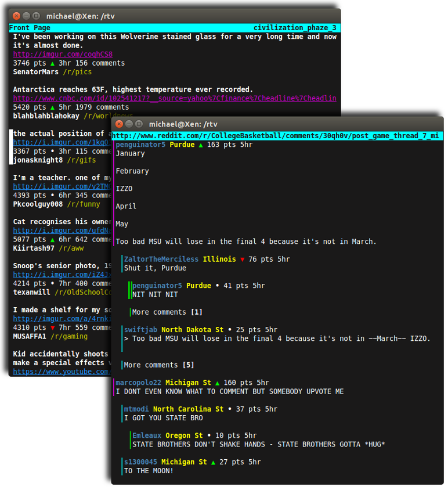
Task: Click the green arrow next to s1300045's 27 pts
Action: (x=213, y=462)
